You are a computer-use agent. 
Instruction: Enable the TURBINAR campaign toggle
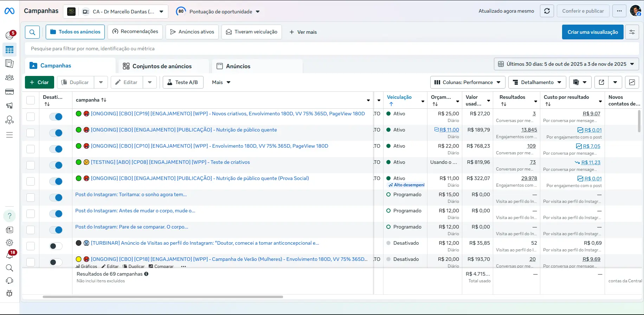[x=56, y=246]
